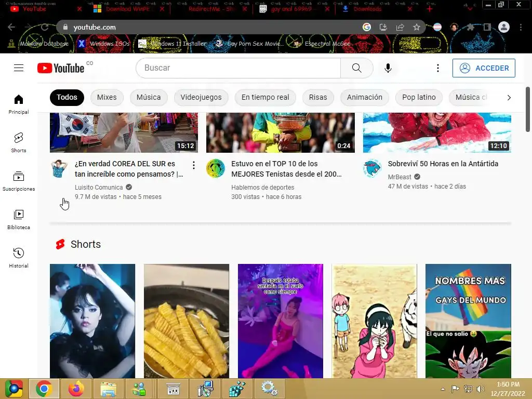Click Hablemos de deportes channel avatar
532x399 pixels.
pos(216,169)
